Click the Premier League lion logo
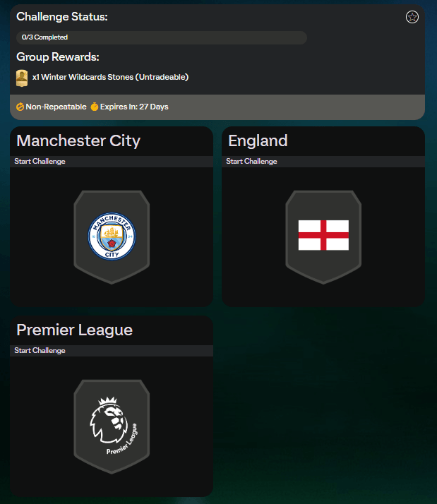Screen dimensions: 437x504 [x=113, y=425]
